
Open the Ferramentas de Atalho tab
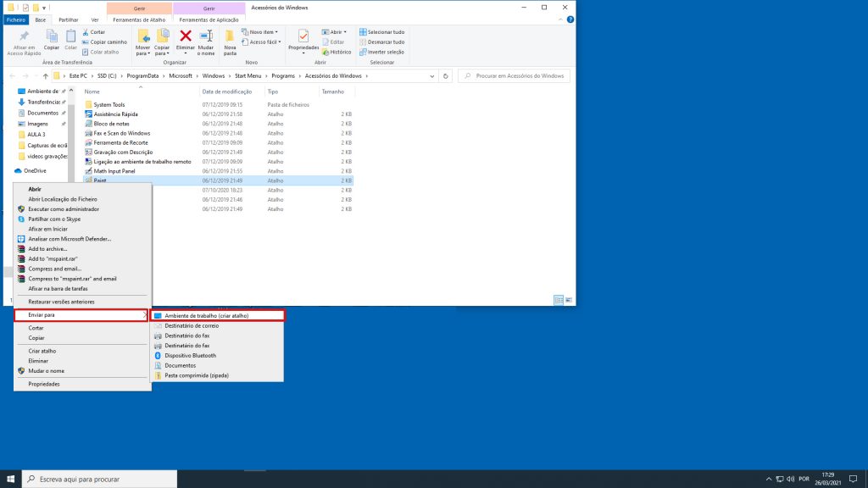coord(139,20)
